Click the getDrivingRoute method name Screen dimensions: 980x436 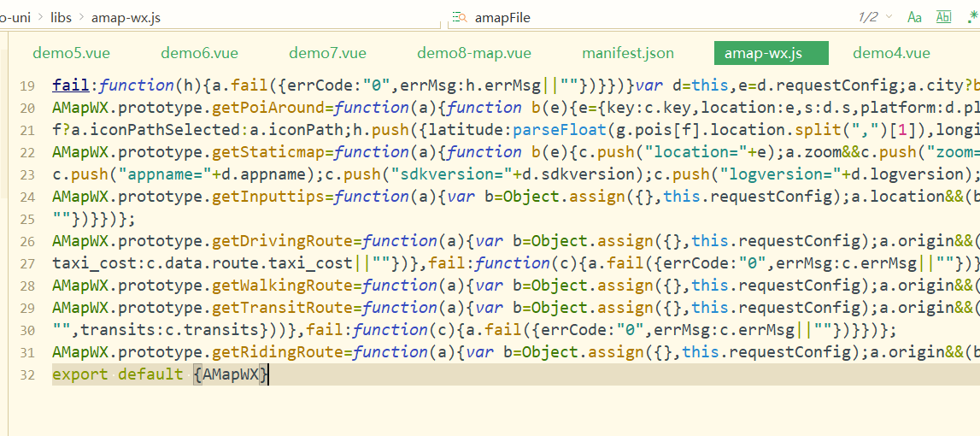(x=283, y=241)
